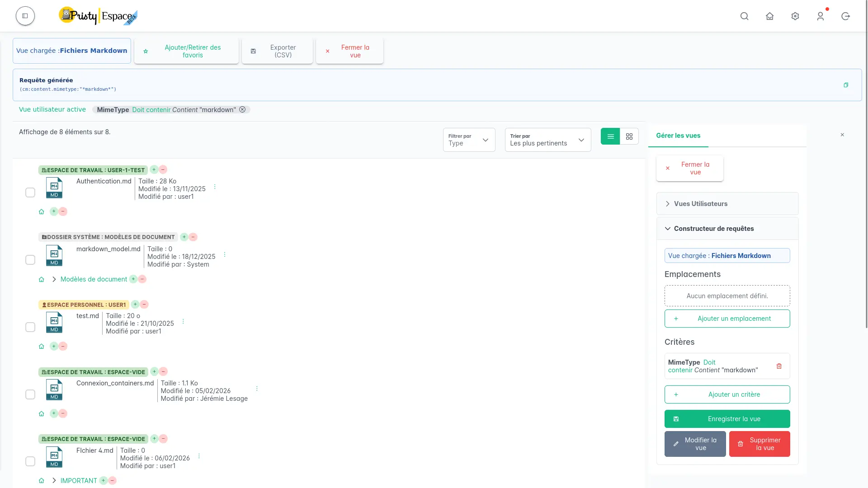Select the Gérer les vues tab

[x=678, y=136]
